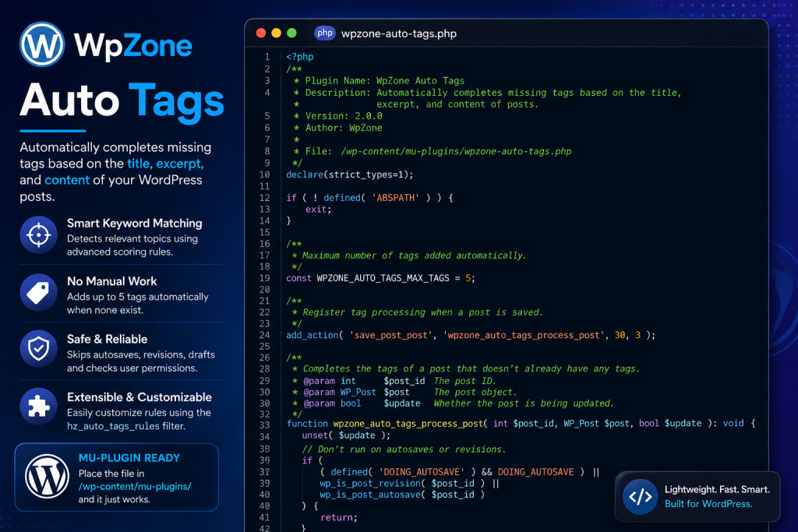Image resolution: width=798 pixels, height=532 pixels.
Task: Click the highlighted word 'content' in description
Action: (67, 180)
